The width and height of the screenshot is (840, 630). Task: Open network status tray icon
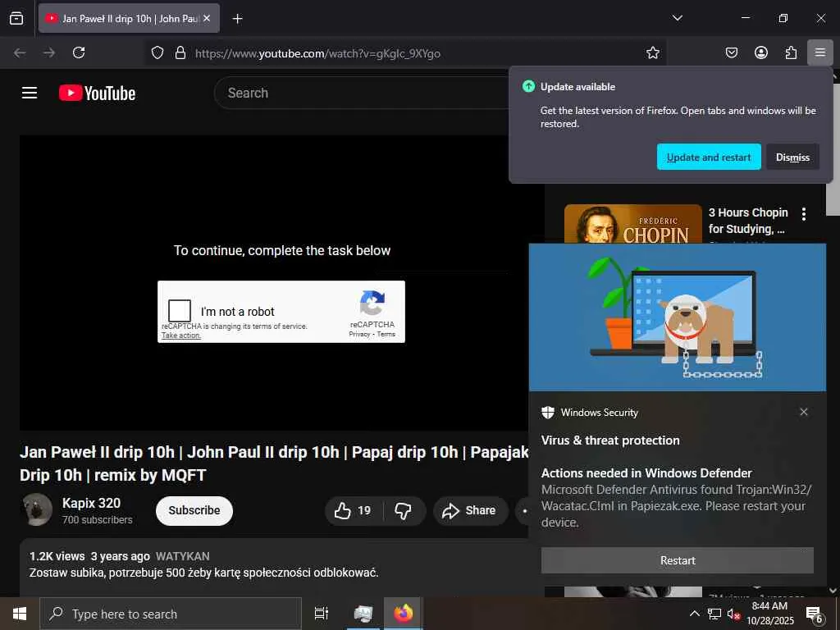tap(714, 614)
